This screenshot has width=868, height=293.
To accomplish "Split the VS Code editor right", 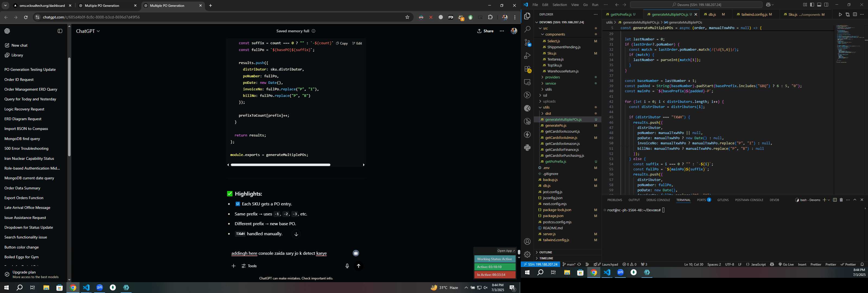I will (x=855, y=14).
